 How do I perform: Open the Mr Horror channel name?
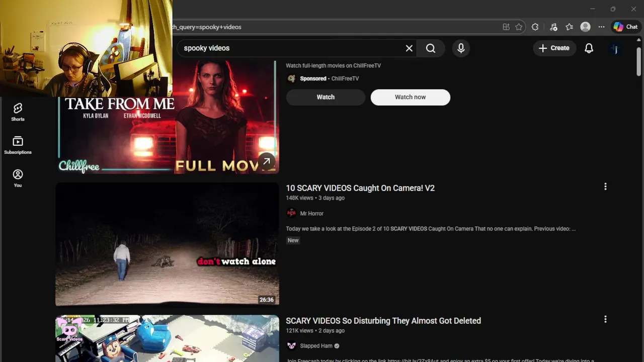pos(312,214)
